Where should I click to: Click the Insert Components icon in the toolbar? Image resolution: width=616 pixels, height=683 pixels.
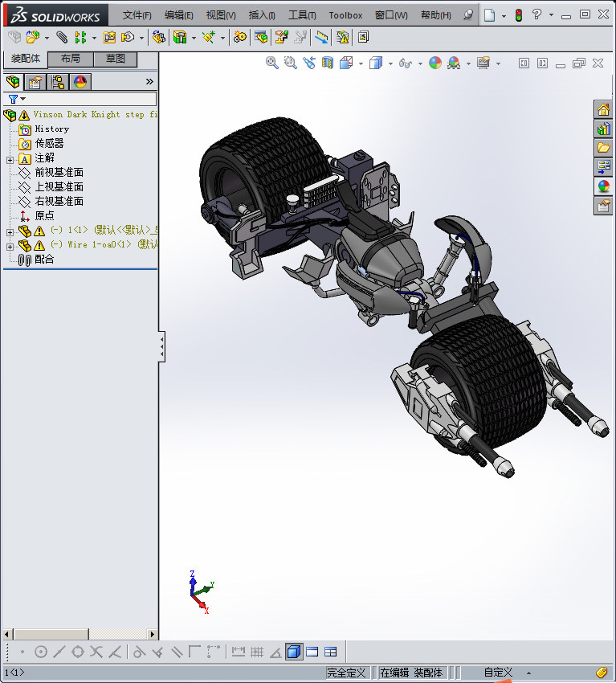pyautogui.click(x=32, y=38)
